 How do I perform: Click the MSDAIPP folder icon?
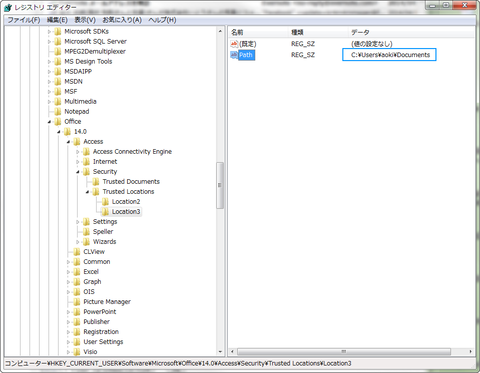tap(58, 72)
